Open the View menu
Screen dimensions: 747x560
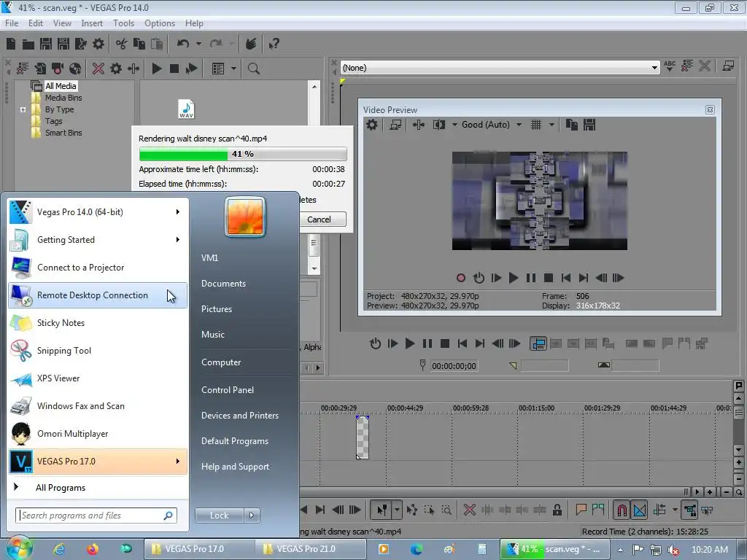click(62, 23)
